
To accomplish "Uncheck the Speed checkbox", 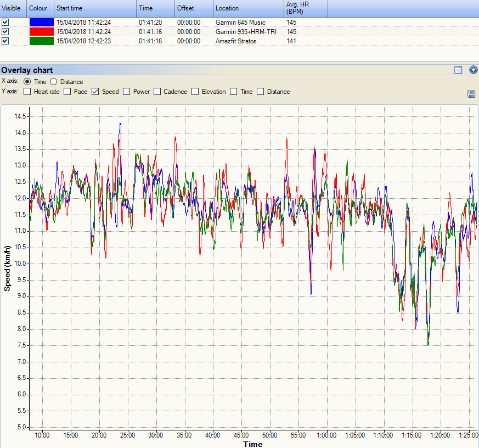I will pyautogui.click(x=95, y=92).
